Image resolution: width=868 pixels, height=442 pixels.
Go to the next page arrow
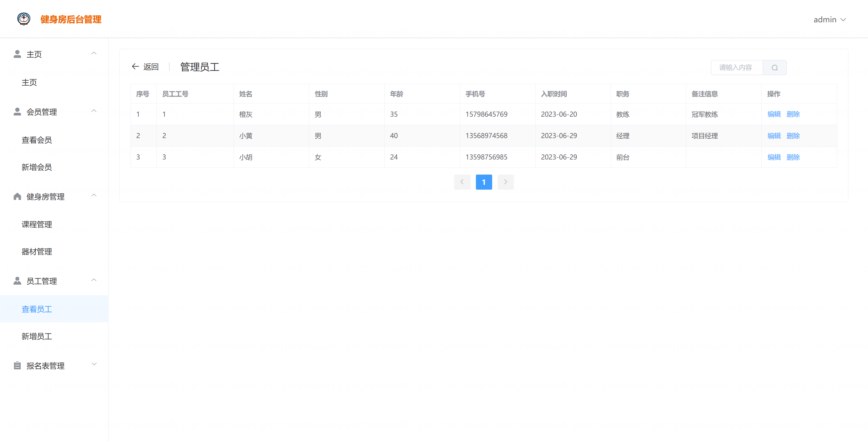(505, 182)
